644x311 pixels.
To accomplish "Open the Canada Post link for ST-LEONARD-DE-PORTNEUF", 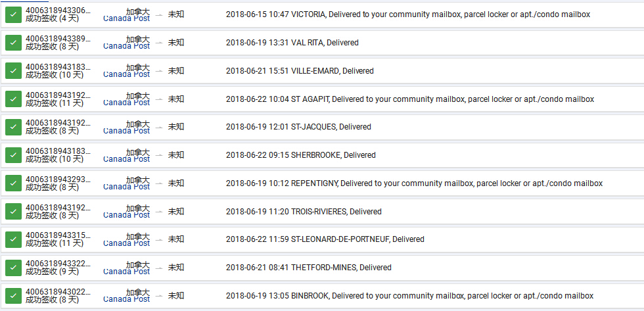I will [x=127, y=243].
